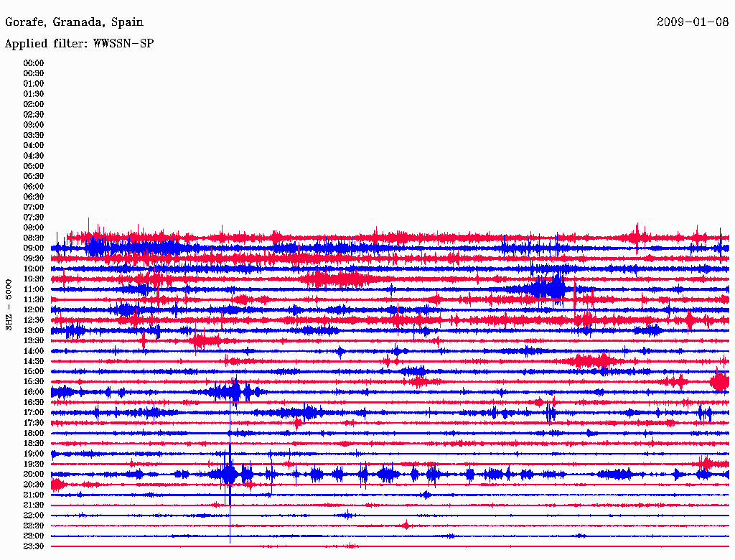The image size is (735, 560).
Task: Select the 06:00 time label
Action: (33, 186)
